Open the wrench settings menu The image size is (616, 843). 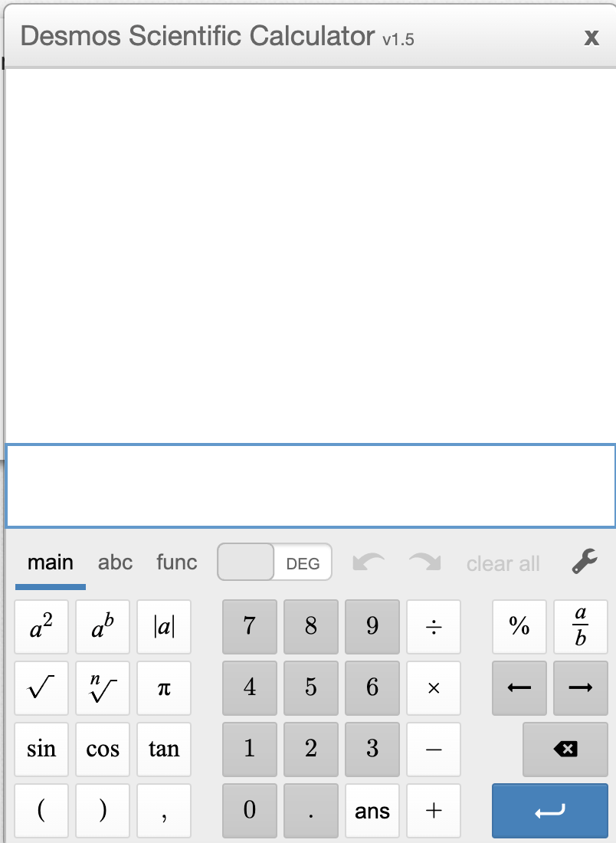[x=585, y=562]
